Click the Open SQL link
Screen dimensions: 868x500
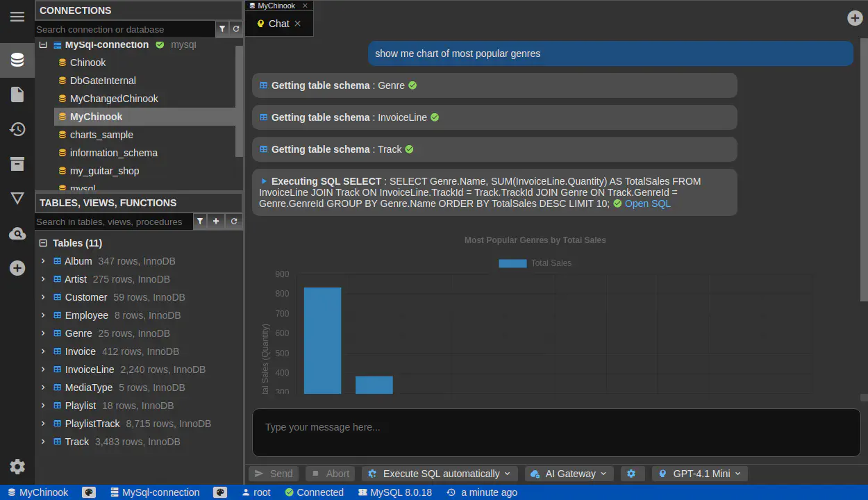point(647,203)
